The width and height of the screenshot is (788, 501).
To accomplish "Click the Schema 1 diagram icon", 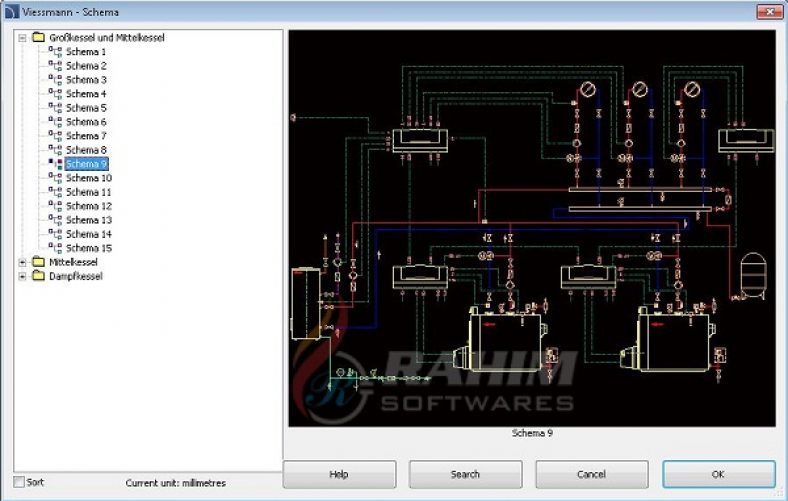I will pyautogui.click(x=55, y=51).
